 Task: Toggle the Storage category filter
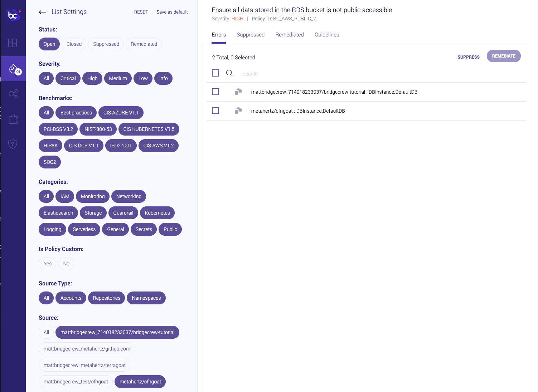[x=93, y=213]
